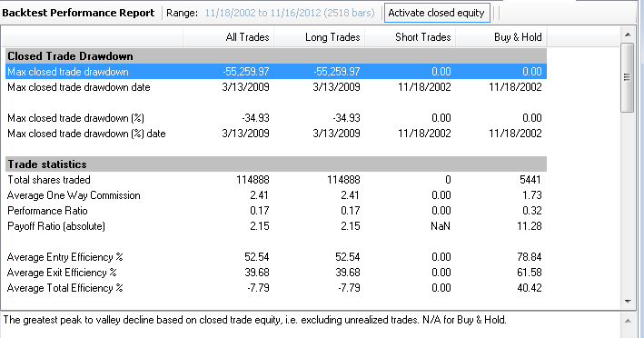Click the toolbar grip after Activate button
This screenshot has width=644, height=338.
point(496,13)
